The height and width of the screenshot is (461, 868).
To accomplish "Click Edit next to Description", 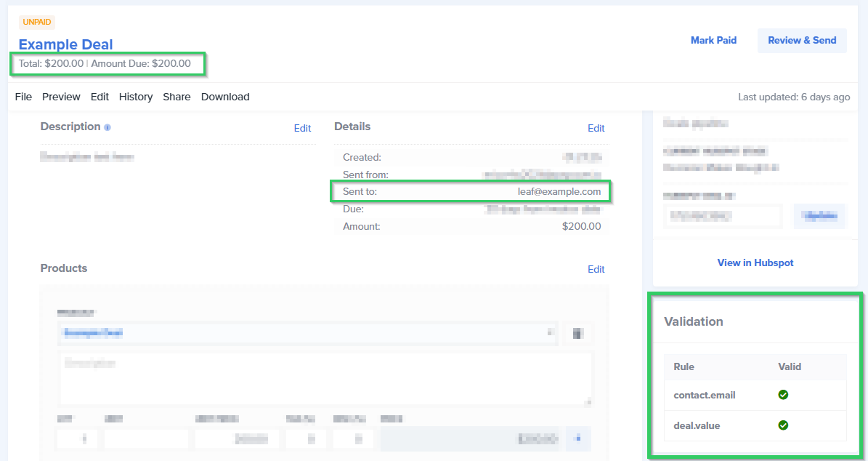I will pos(303,128).
